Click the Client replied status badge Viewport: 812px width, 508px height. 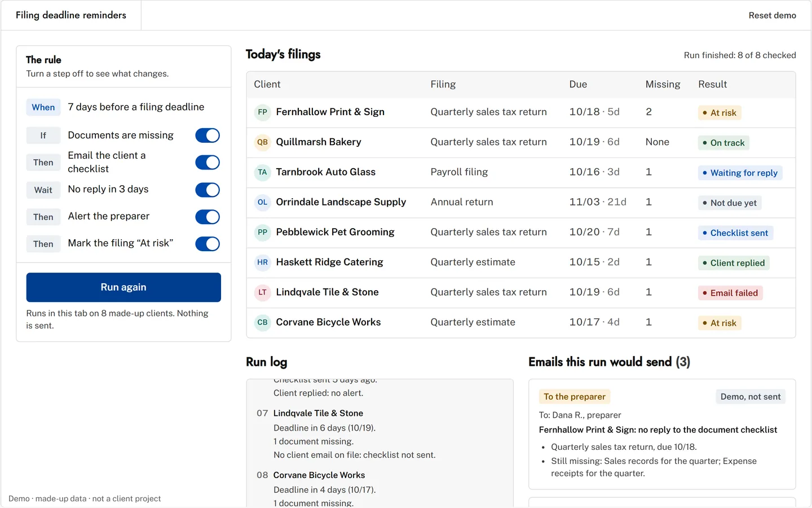734,262
